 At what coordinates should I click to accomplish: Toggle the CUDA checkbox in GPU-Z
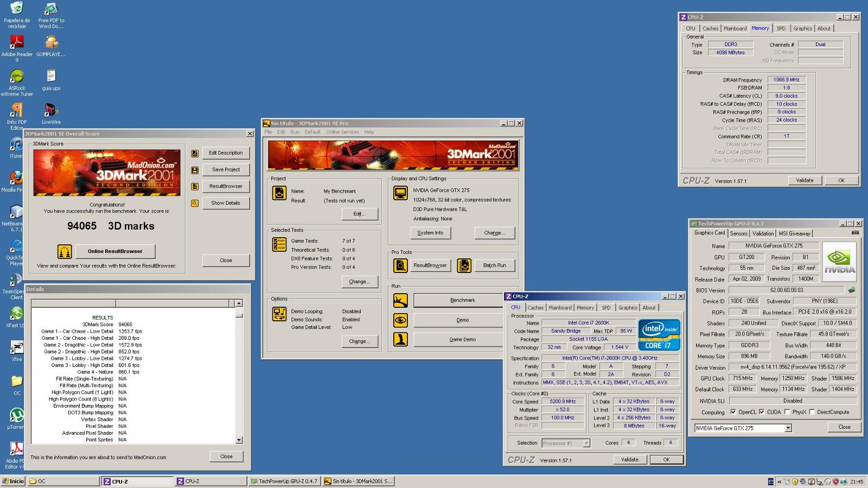(762, 412)
